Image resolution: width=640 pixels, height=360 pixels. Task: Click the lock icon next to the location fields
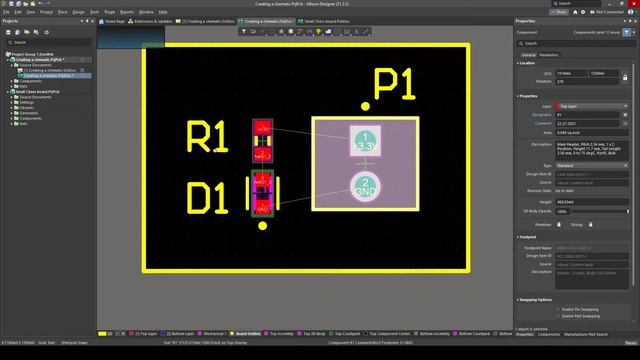pos(625,77)
